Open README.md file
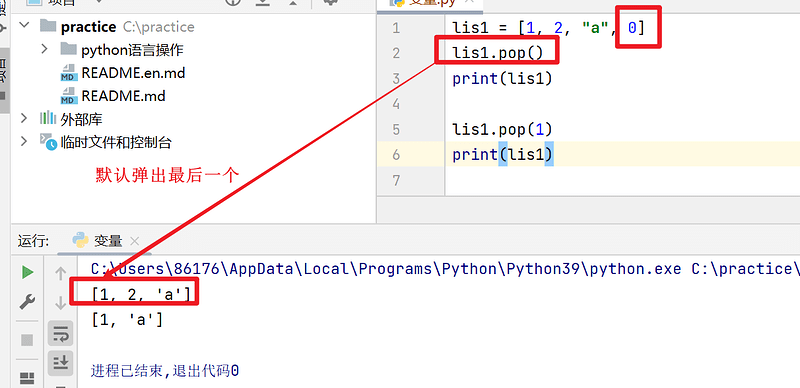 point(123,96)
